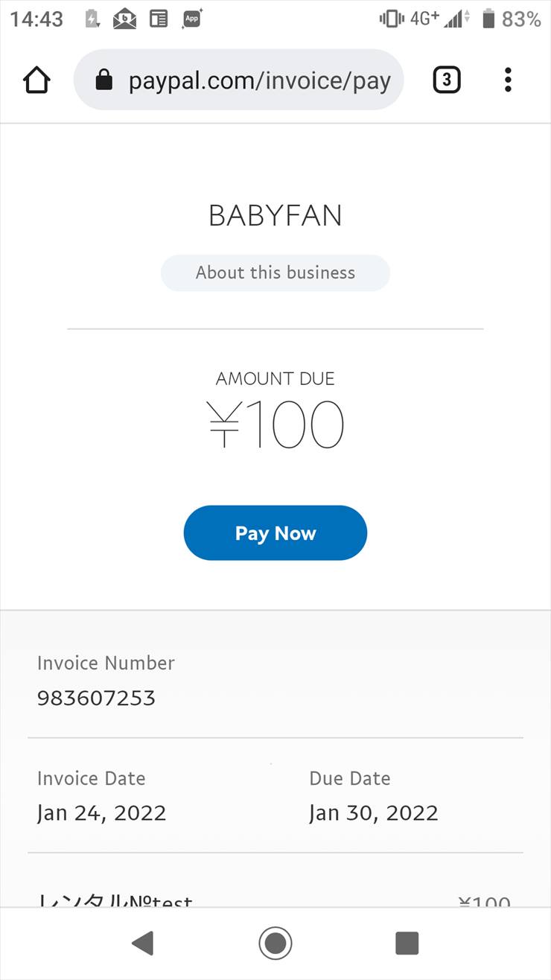Tap the ¥100 amount due figure
This screenshot has height=980, width=551.
(x=275, y=425)
